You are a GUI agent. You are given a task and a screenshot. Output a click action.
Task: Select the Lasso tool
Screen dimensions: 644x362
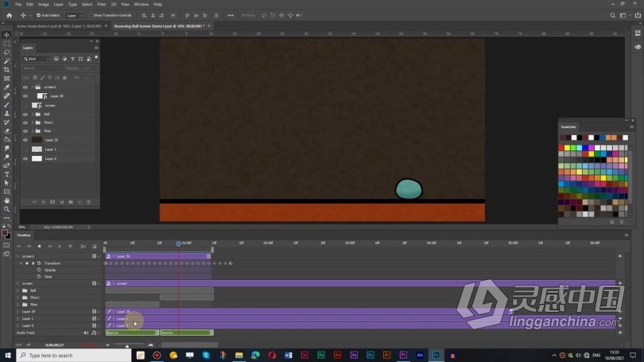[x=6, y=53]
